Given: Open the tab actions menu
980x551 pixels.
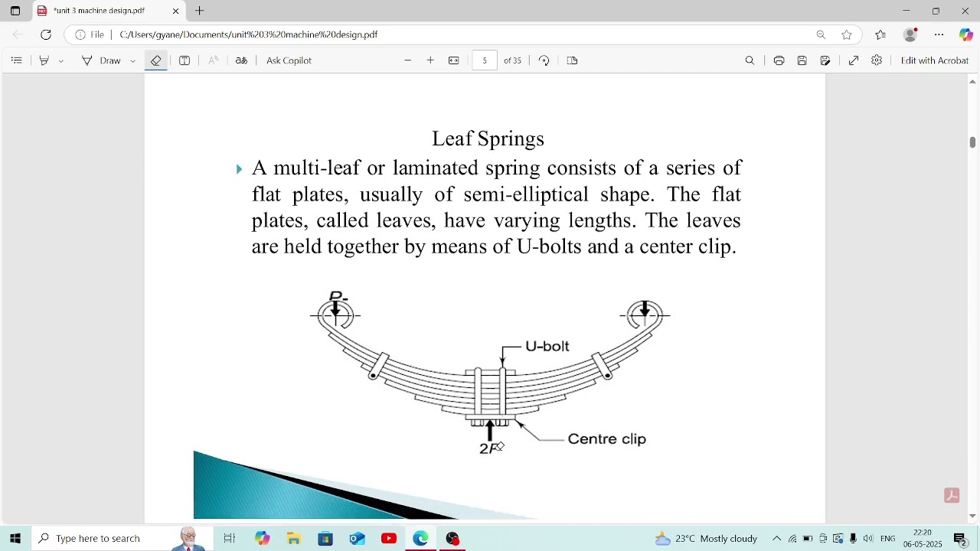Looking at the screenshot, I should [15, 11].
